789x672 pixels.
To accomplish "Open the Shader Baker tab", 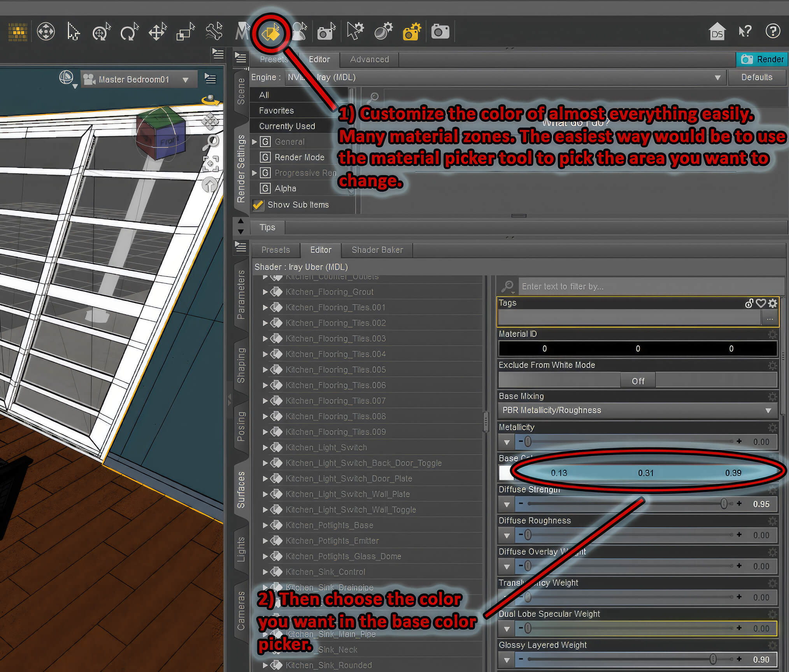I will coord(377,250).
